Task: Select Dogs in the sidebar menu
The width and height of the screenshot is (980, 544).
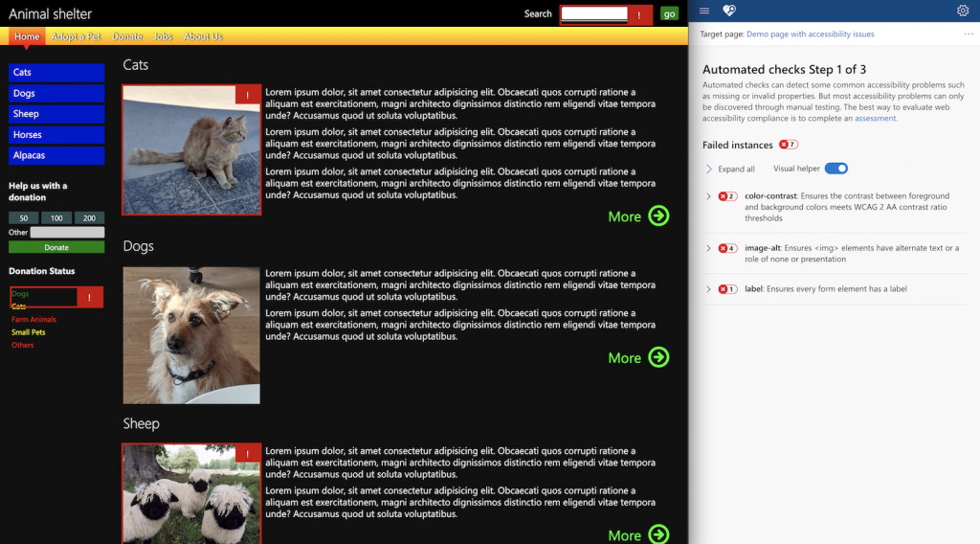Action: pyautogui.click(x=56, y=93)
